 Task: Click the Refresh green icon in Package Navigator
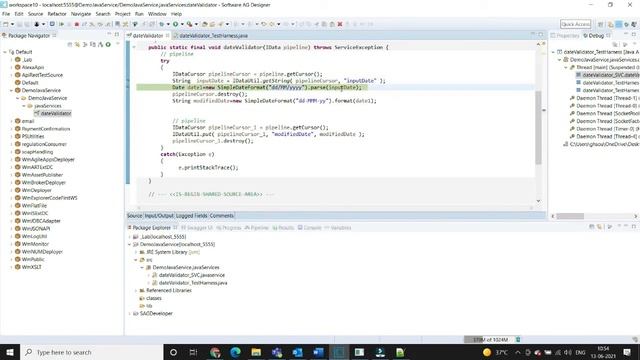(108, 44)
